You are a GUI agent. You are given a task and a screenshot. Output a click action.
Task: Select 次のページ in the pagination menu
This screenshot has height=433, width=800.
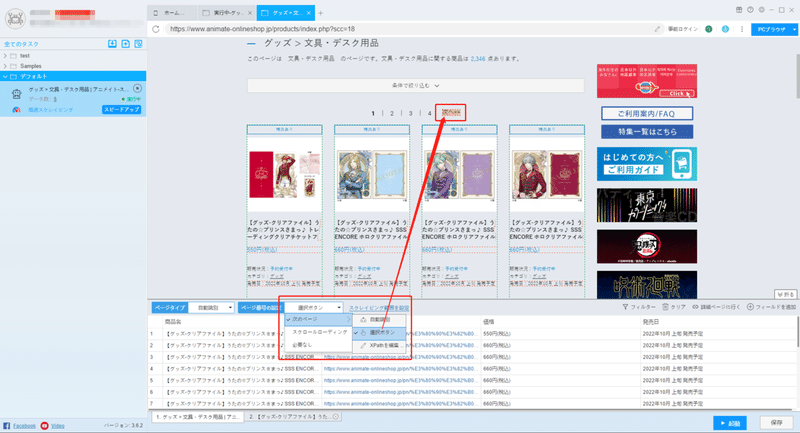tap(318, 319)
